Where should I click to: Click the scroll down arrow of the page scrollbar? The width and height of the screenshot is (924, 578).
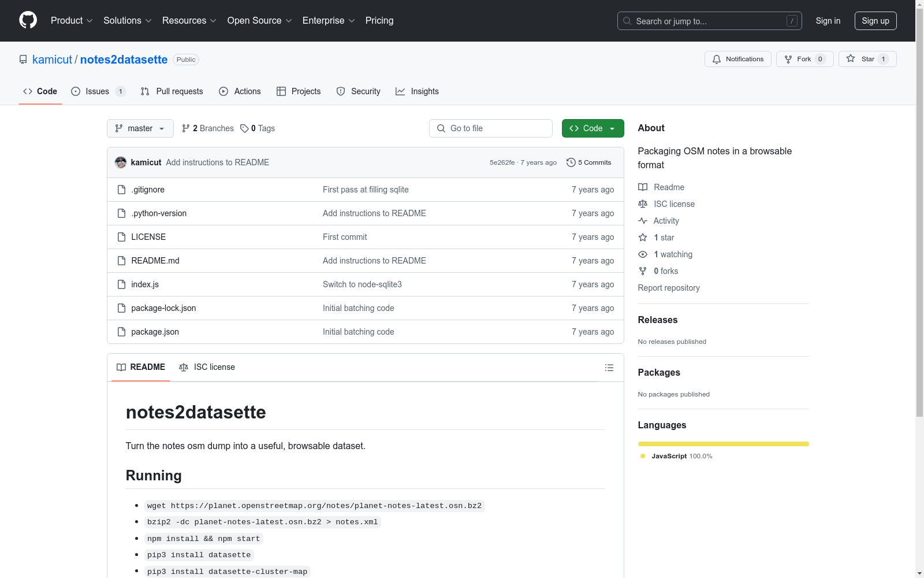[x=919, y=573]
